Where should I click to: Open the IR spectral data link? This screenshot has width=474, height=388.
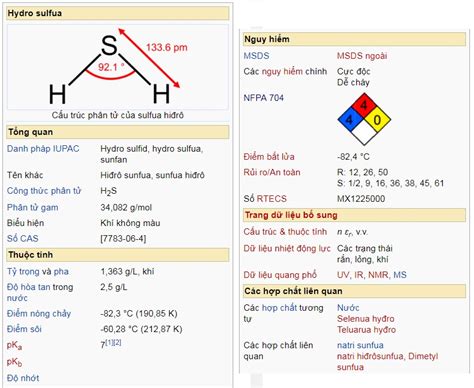click(358, 275)
